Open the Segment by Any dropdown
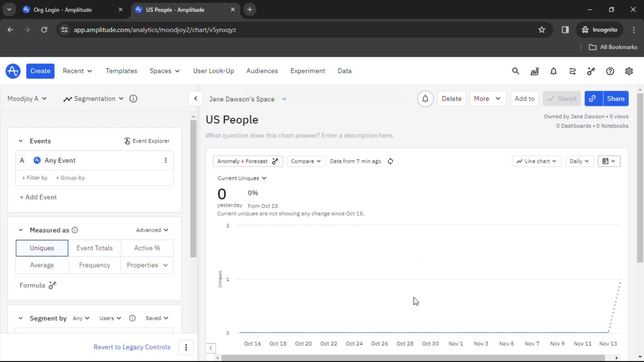The image size is (644, 362). click(x=81, y=318)
